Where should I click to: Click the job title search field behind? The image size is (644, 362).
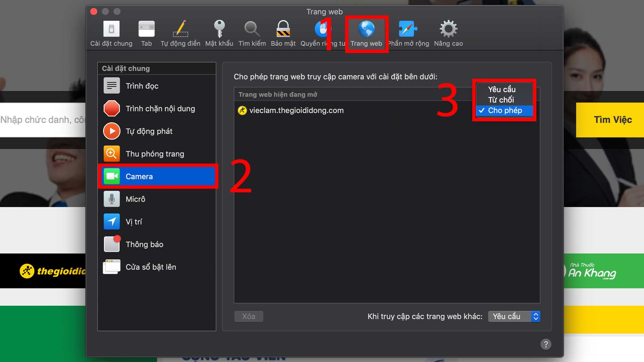point(43,120)
